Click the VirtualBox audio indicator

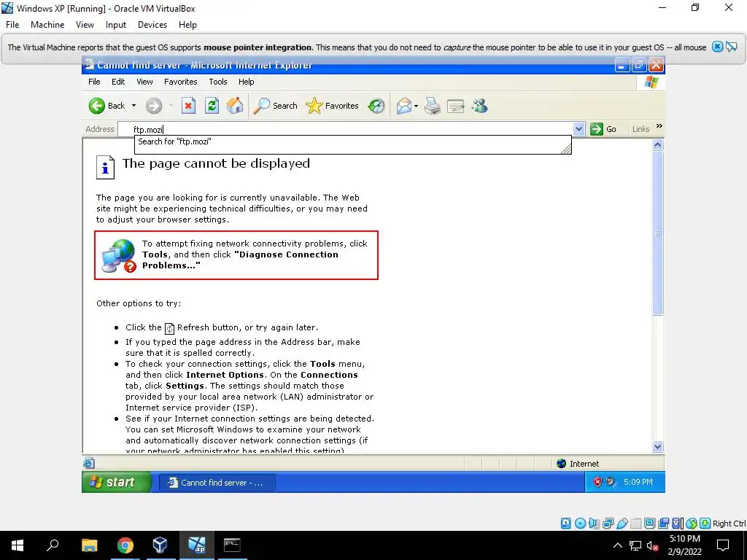[594, 524]
